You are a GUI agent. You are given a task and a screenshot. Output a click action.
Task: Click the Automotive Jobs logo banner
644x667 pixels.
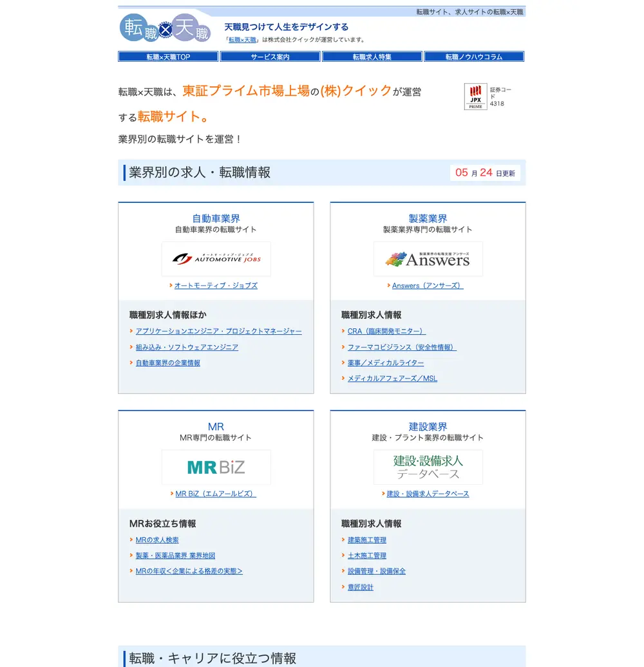tap(216, 259)
